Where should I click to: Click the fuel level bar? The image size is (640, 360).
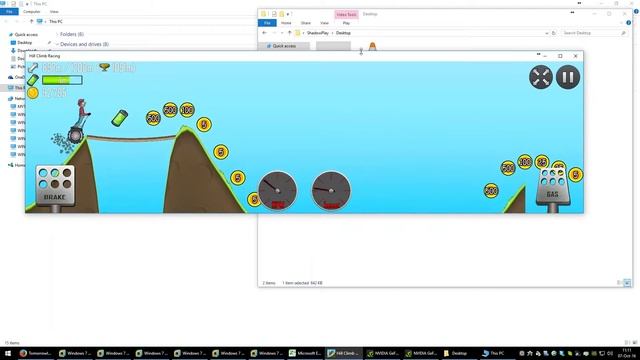click(62, 80)
